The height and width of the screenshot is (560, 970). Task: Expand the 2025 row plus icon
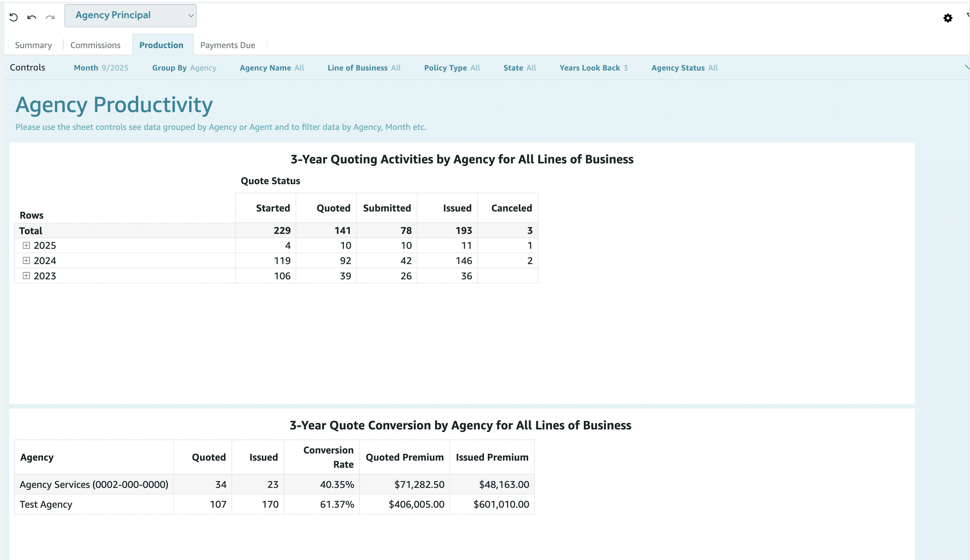(26, 245)
